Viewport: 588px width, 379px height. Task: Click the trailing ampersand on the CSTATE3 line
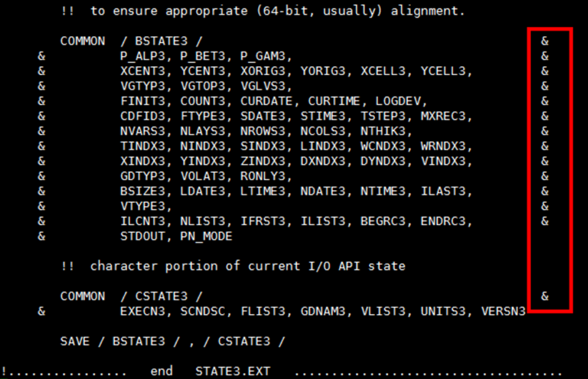click(545, 296)
